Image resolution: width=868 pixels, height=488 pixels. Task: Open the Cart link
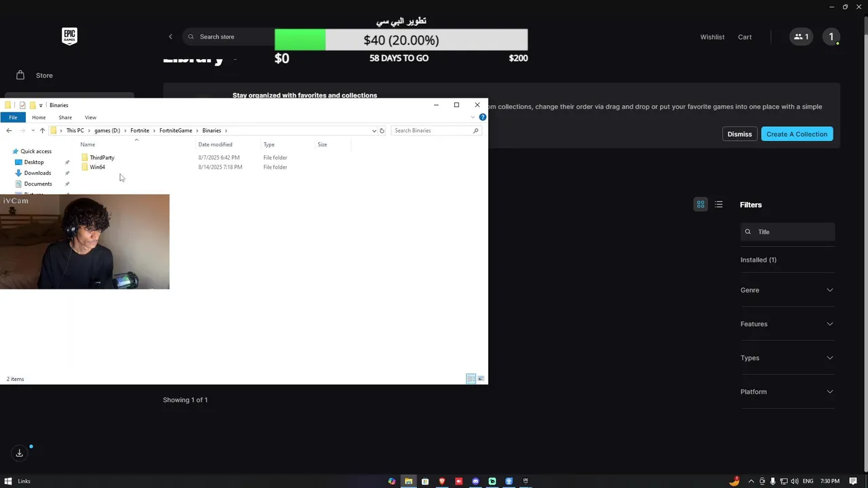pyautogui.click(x=745, y=37)
